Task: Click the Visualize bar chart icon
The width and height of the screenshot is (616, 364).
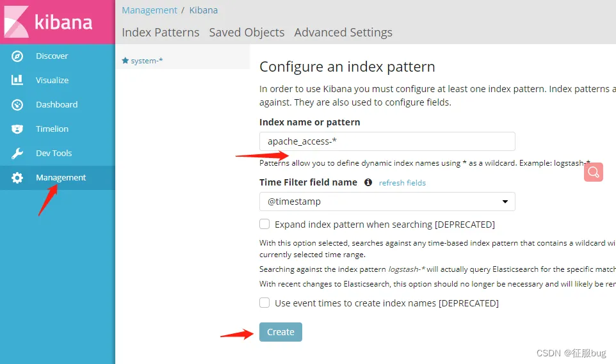Action: click(x=17, y=81)
